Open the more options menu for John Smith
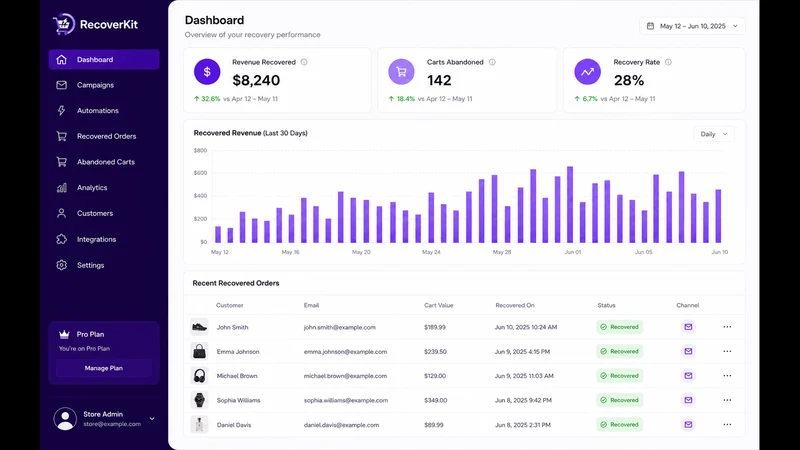Image resolution: width=800 pixels, height=450 pixels. 727,327
